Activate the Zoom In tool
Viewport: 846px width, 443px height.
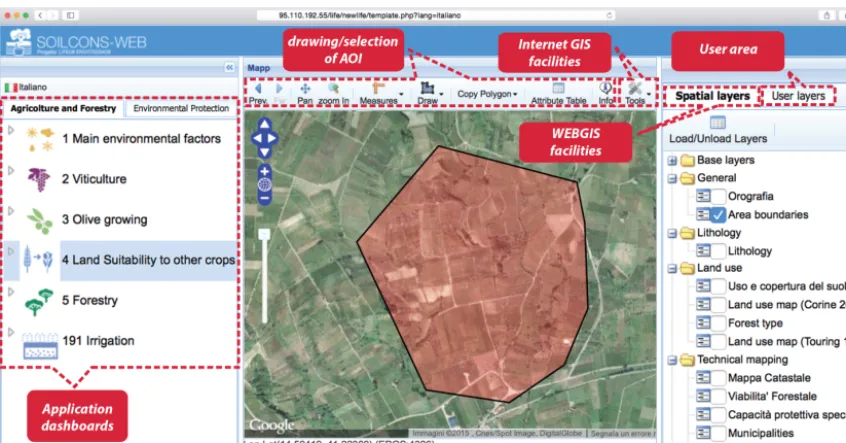tap(333, 88)
